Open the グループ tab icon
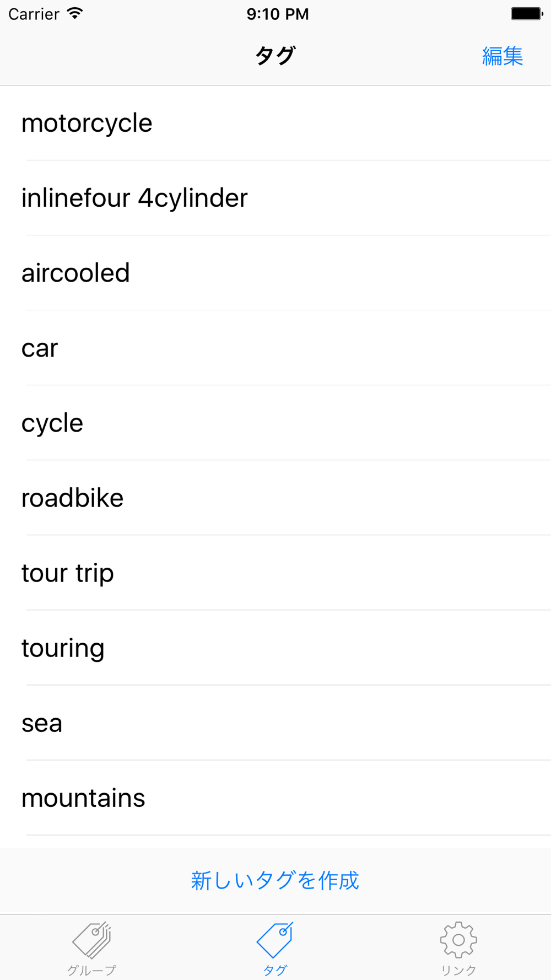The width and height of the screenshot is (551, 980). click(x=91, y=939)
